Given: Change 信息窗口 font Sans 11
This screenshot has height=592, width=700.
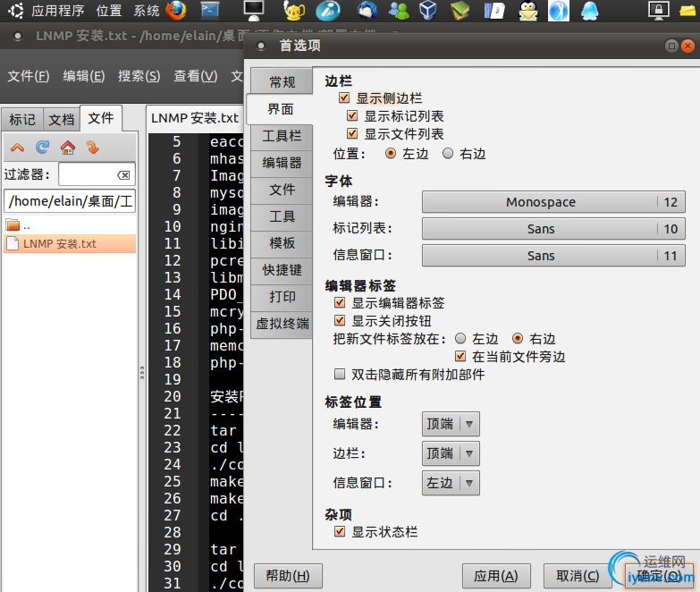Looking at the screenshot, I should (x=553, y=256).
